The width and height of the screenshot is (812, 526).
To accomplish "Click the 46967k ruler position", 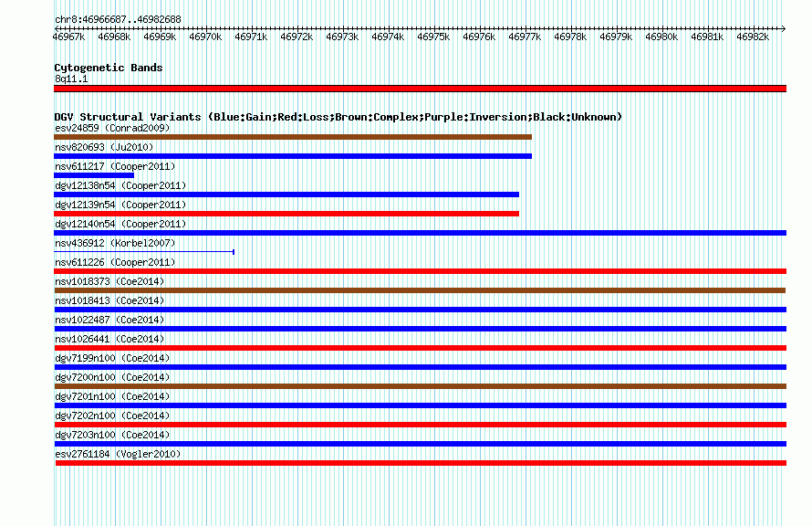I will coord(68,37).
